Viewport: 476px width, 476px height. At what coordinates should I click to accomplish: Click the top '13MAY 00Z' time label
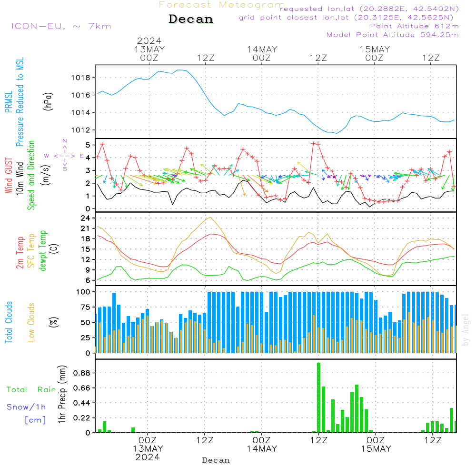coord(149,53)
